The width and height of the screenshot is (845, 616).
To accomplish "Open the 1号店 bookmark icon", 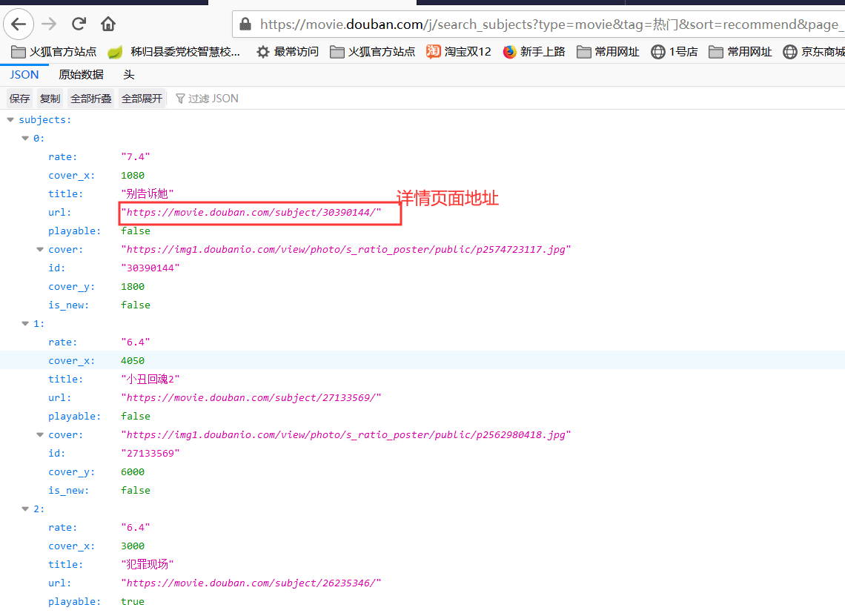I will coord(658,52).
